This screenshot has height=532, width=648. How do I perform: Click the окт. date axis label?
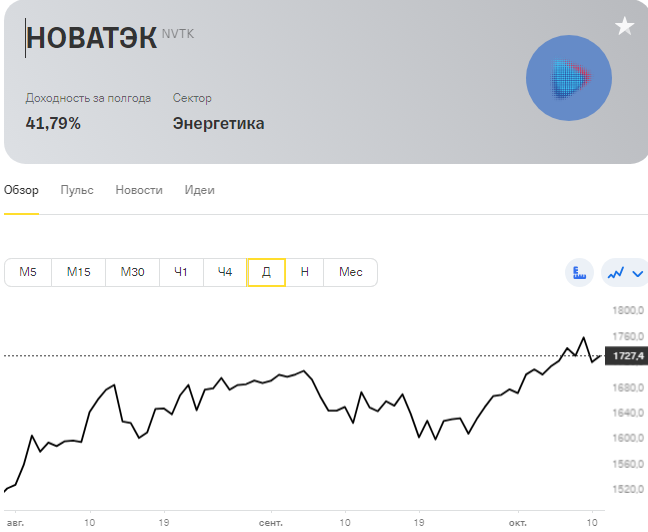(x=517, y=523)
